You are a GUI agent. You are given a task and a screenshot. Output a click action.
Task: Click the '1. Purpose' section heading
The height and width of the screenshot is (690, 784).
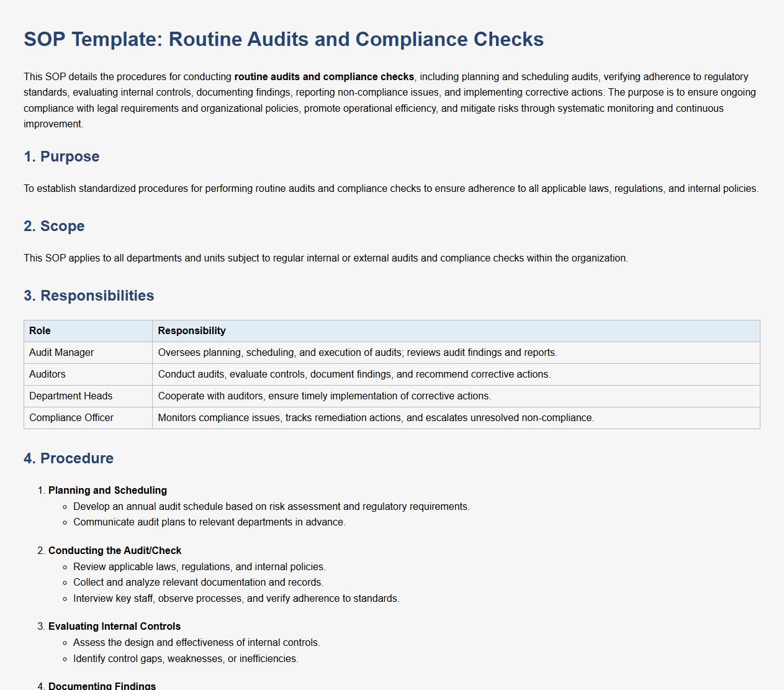click(x=61, y=157)
